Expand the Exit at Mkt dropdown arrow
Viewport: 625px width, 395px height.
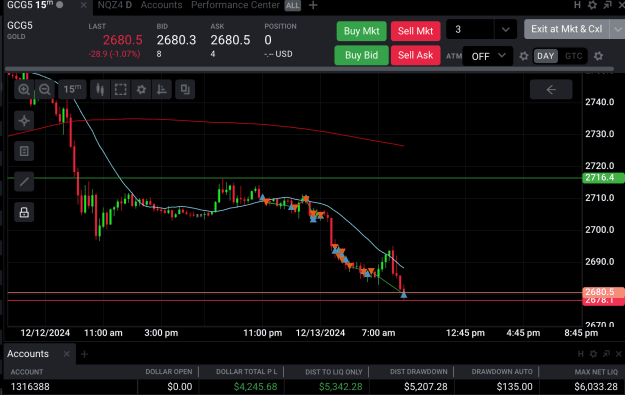pos(617,29)
